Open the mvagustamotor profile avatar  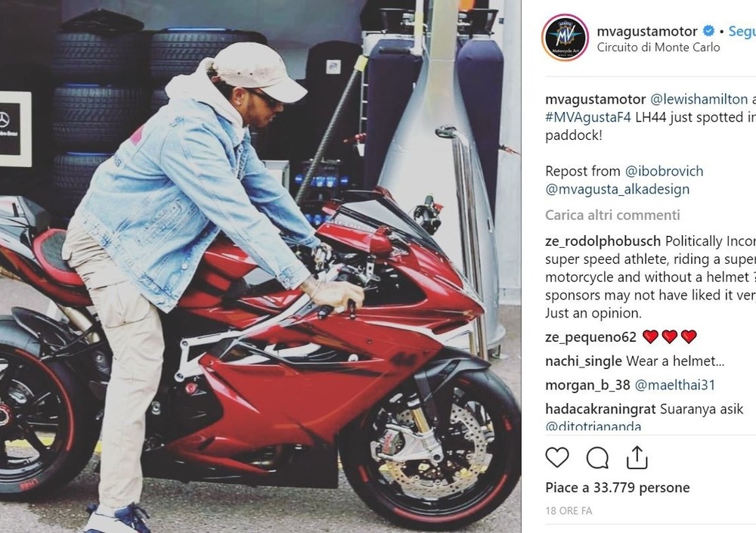(x=565, y=38)
